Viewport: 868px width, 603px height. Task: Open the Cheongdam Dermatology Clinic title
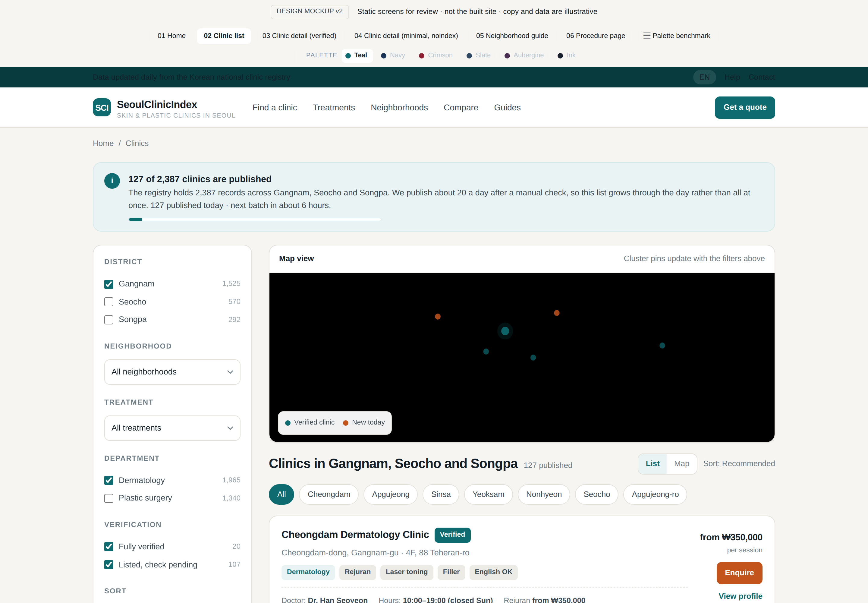click(x=355, y=535)
